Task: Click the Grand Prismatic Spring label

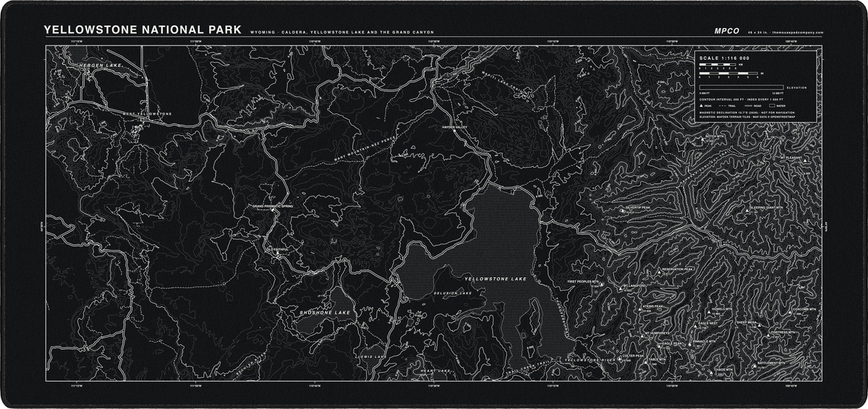Action: (273, 207)
